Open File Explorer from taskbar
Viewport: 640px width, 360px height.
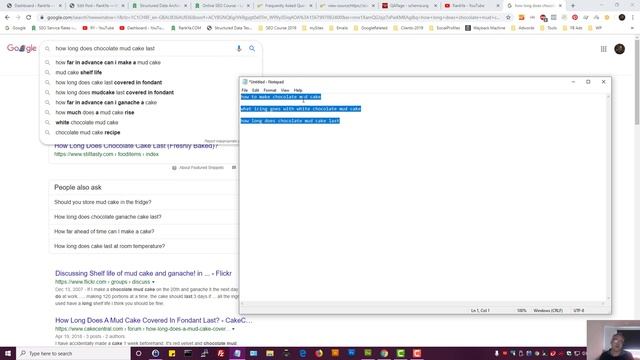click(x=270, y=353)
